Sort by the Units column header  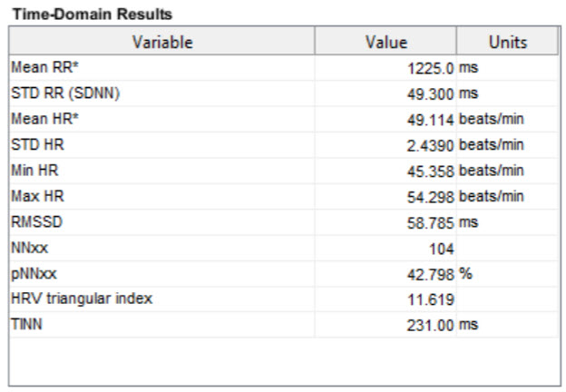(x=507, y=42)
